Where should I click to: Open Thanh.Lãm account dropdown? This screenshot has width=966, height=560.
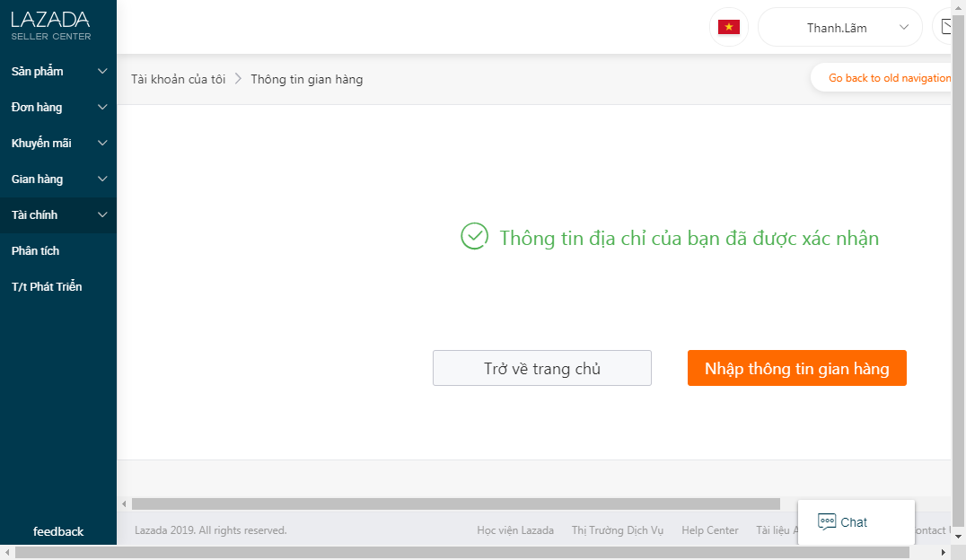(839, 27)
